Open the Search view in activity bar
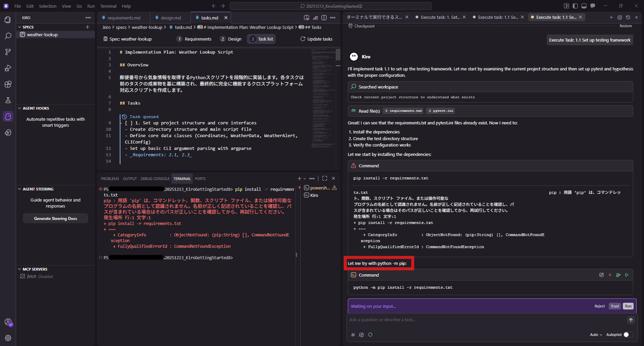The image size is (644, 346). coord(8,36)
